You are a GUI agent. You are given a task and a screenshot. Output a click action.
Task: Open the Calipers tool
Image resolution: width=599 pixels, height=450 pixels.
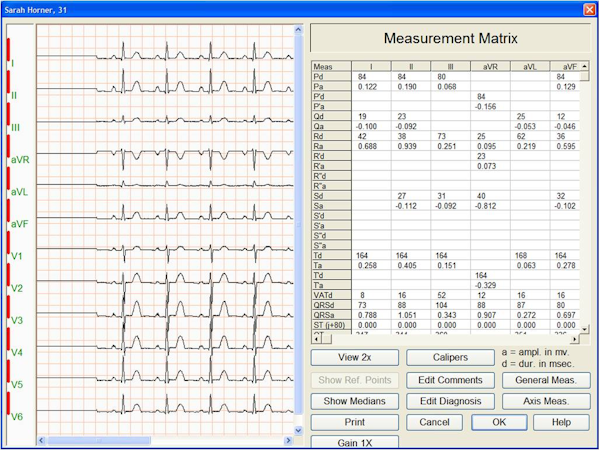click(450, 358)
